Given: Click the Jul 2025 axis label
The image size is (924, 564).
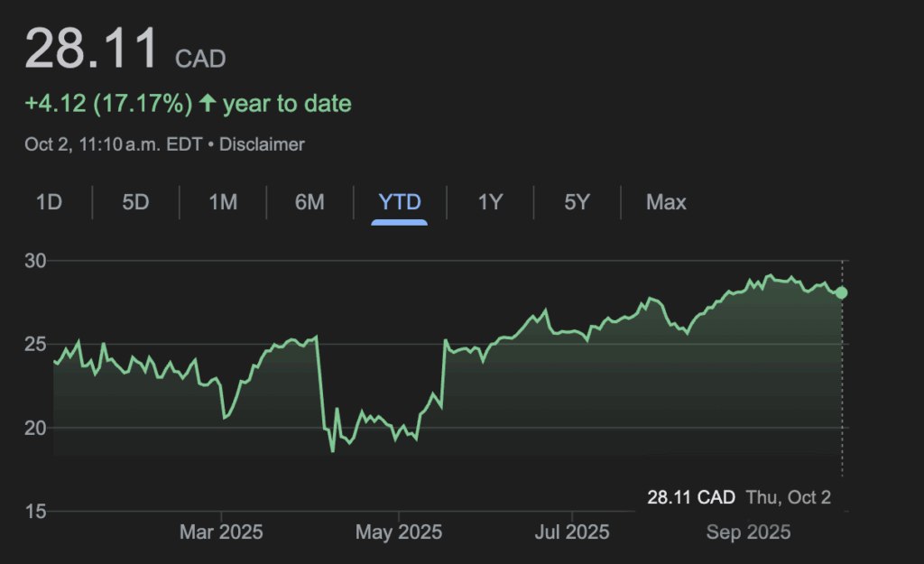Looking at the screenshot, I should coord(574,532).
